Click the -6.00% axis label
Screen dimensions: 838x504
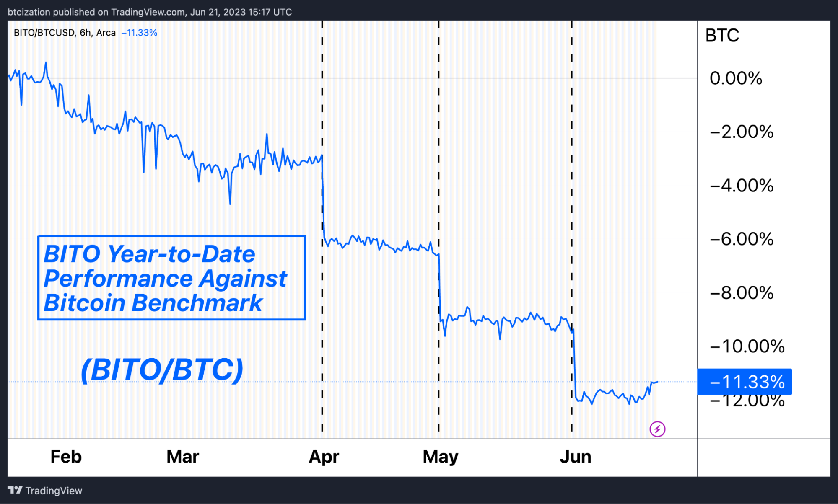click(742, 239)
